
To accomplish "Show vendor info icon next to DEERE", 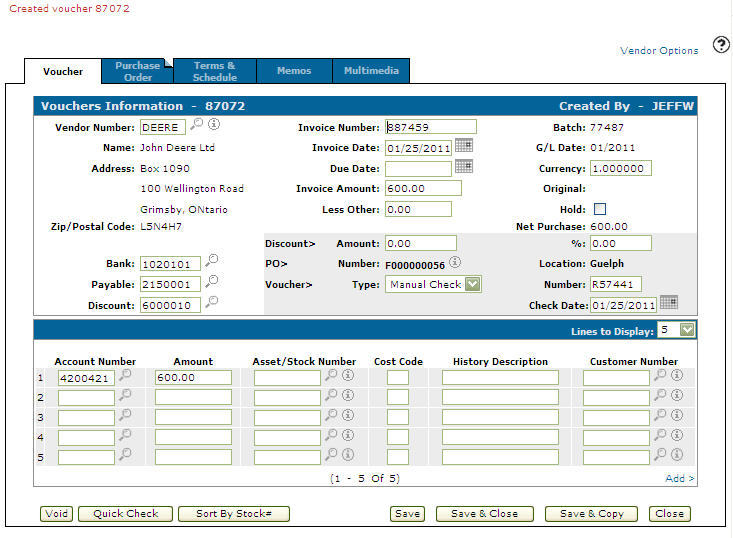I will [214, 124].
